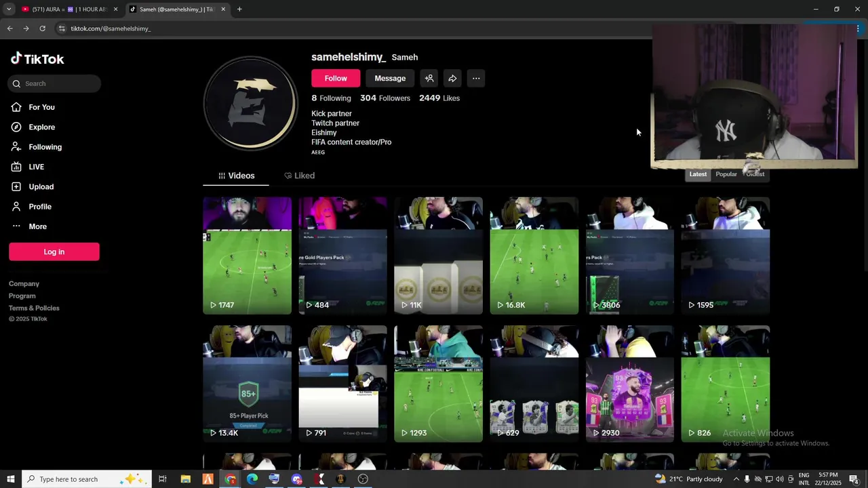Viewport: 868px width, 488px height.
Task: Click the volume speaker tray icon
Action: [x=780, y=479]
